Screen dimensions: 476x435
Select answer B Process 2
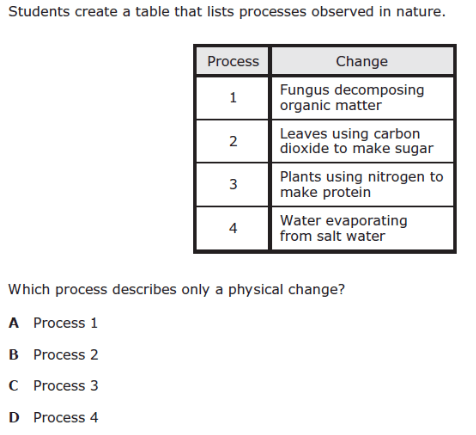pyautogui.click(x=53, y=355)
